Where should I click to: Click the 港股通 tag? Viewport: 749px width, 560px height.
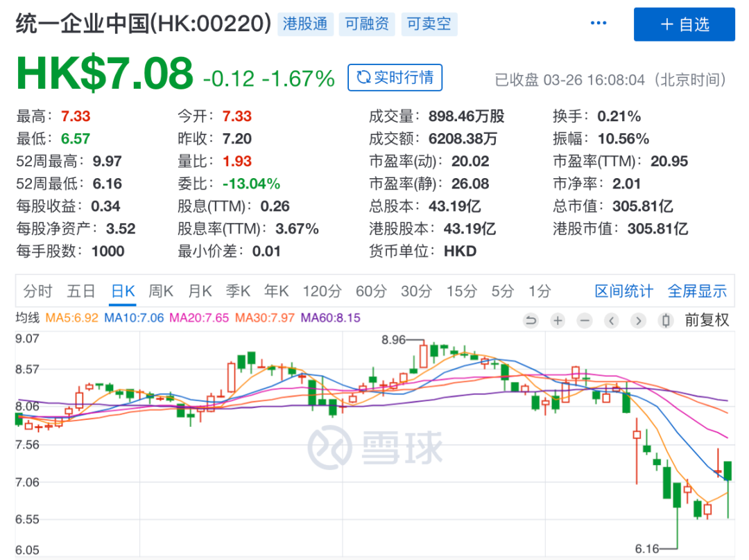point(305,24)
